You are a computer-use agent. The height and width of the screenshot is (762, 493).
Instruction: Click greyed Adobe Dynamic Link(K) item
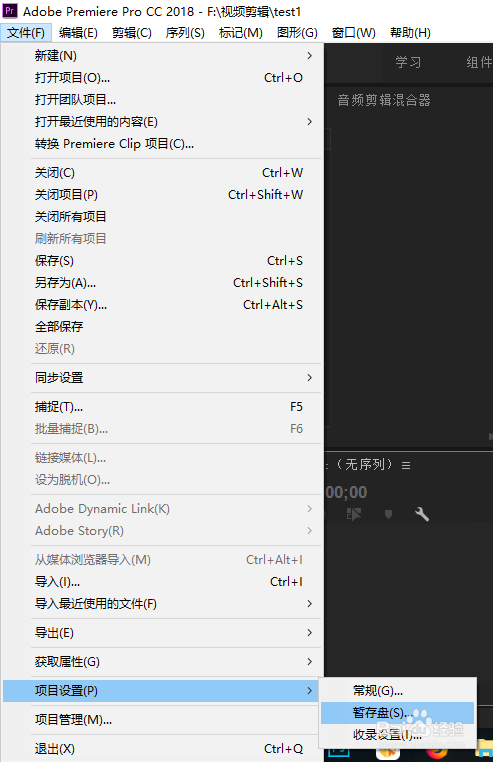coord(163,509)
